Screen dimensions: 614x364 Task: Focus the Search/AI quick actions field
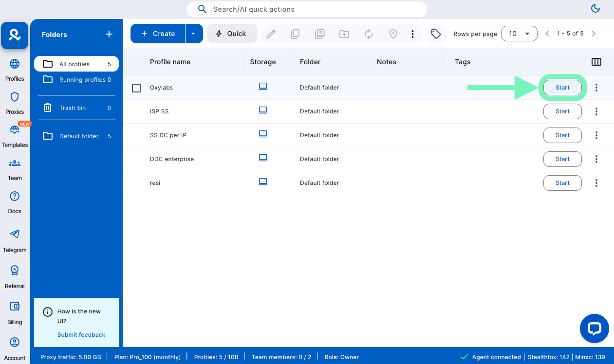coord(307,9)
